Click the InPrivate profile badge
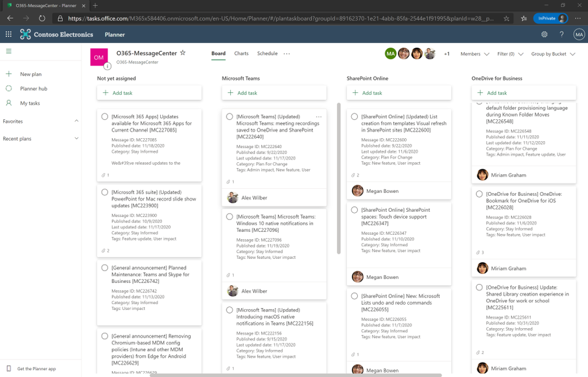Viewport: 588px width, 377px height. point(550,18)
